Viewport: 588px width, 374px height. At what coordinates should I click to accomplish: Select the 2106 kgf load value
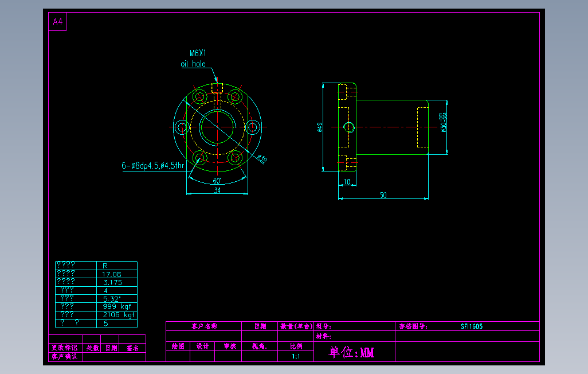[x=119, y=315]
